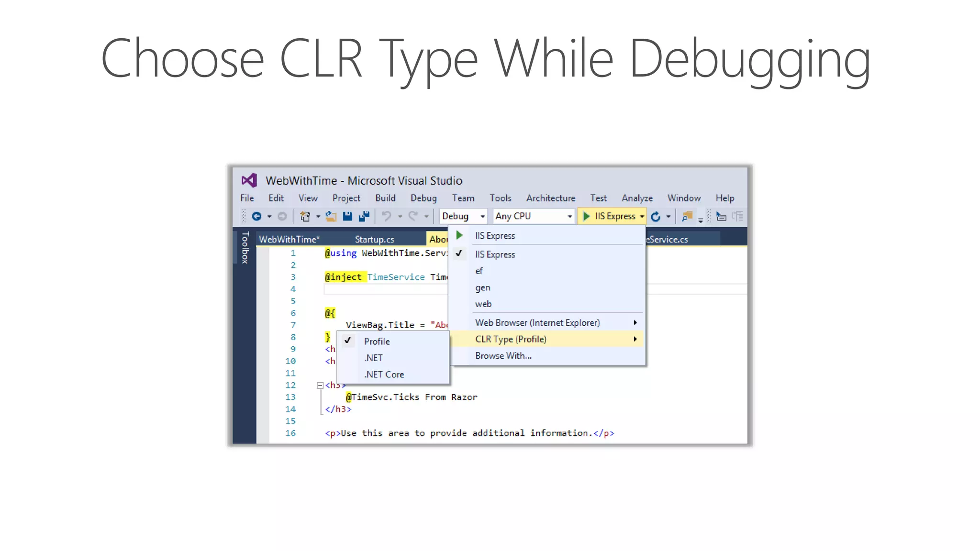Click the Save All icon

364,217
